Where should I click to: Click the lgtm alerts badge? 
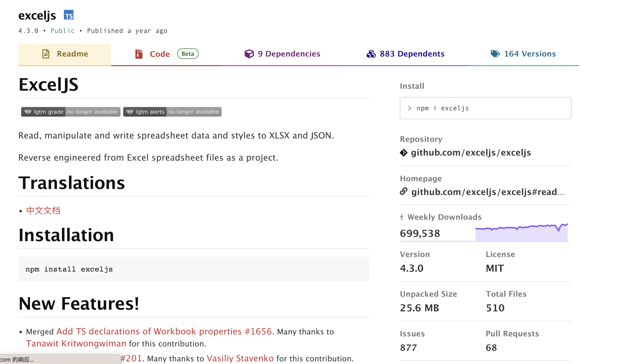click(172, 112)
